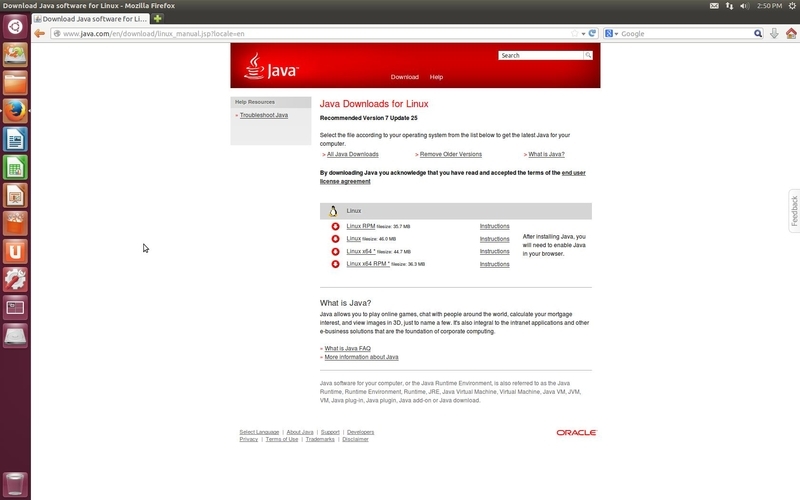The height and width of the screenshot is (500, 800).
Task: Click the Firefox icon in the launcher
Action: pos(15,111)
